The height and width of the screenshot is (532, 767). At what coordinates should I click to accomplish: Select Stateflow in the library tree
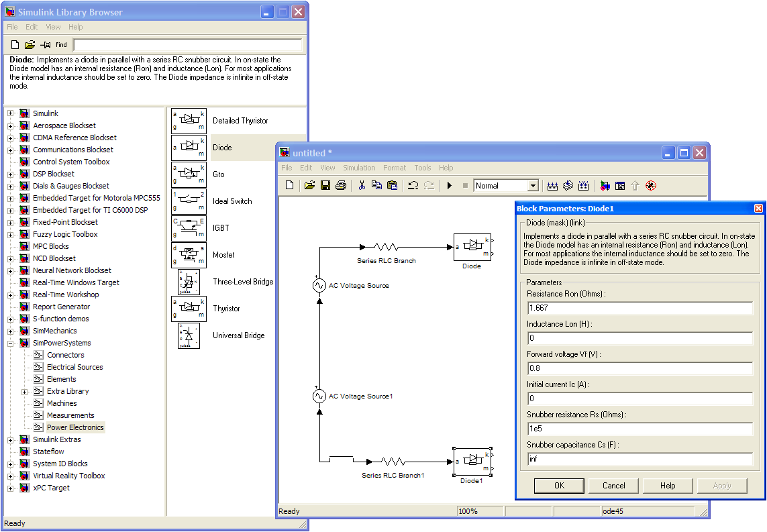point(48,451)
